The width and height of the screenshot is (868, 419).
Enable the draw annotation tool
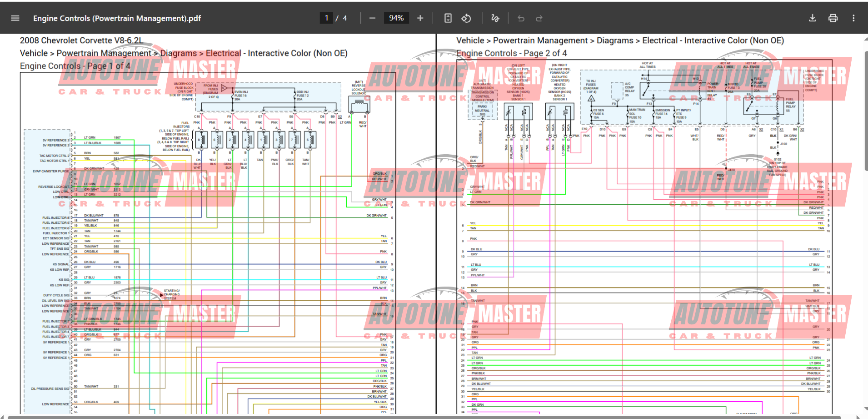tap(495, 18)
